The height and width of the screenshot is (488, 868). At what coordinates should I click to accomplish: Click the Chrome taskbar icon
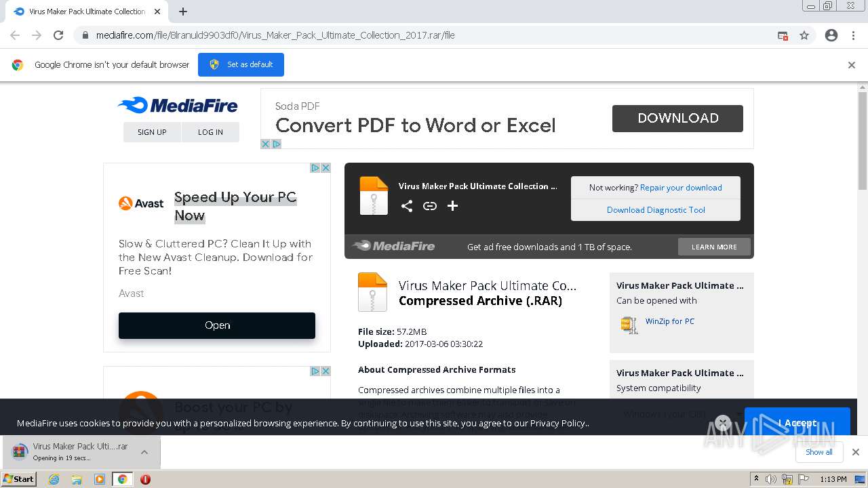point(123,479)
